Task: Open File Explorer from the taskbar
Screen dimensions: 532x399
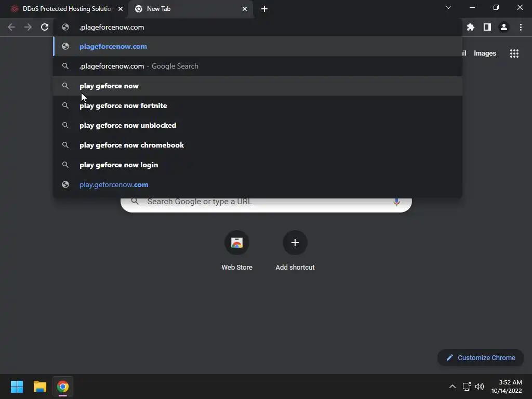Action: click(39, 387)
